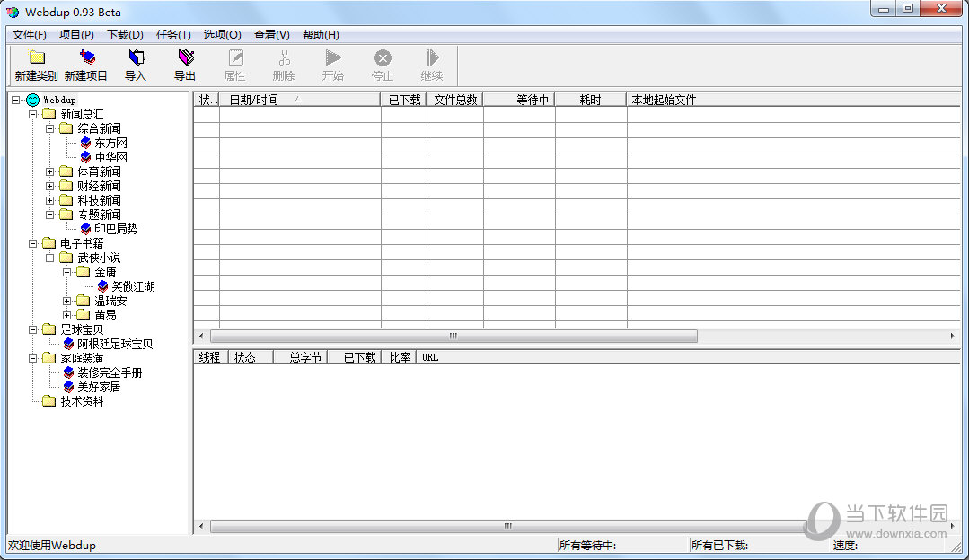Open the 任务(T) menu
This screenshot has width=969, height=560.
(173, 35)
